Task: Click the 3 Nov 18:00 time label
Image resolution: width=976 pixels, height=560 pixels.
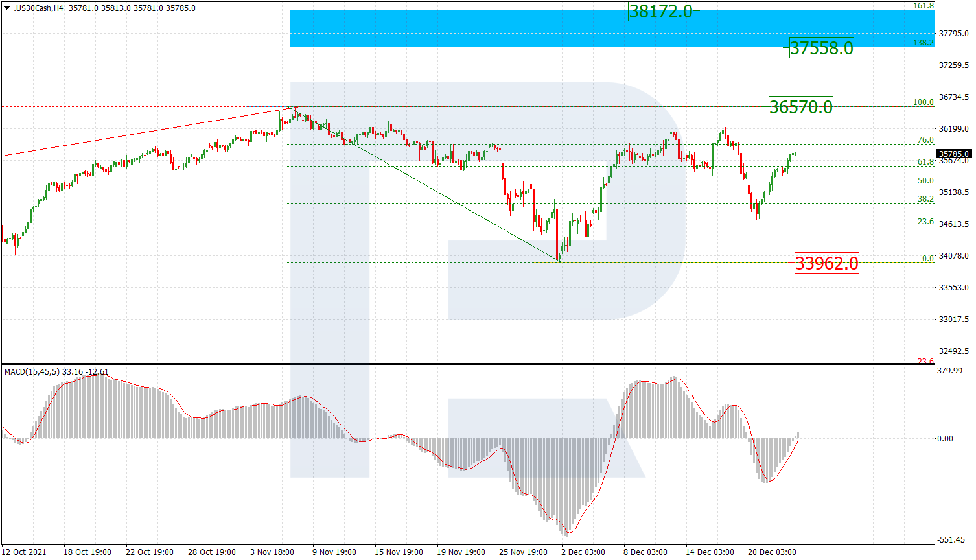Action: [272, 552]
